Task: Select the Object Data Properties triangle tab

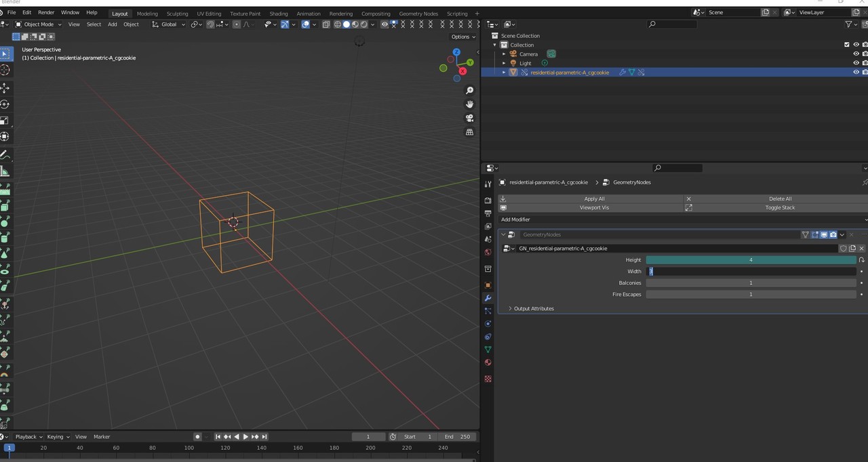Action: [488, 348]
